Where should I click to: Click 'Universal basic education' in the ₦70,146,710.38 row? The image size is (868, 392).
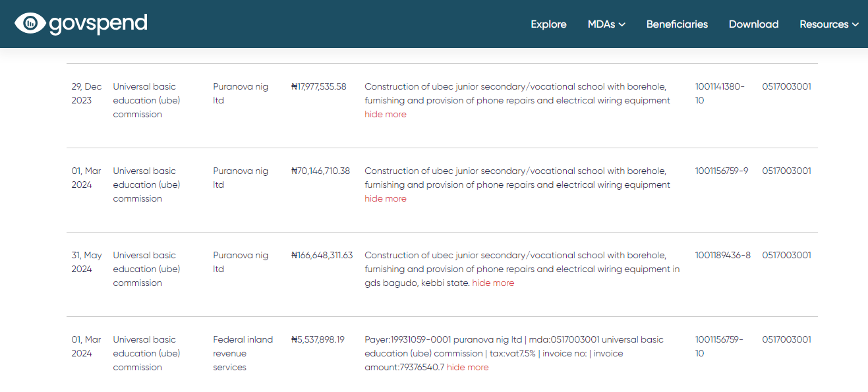146,185
